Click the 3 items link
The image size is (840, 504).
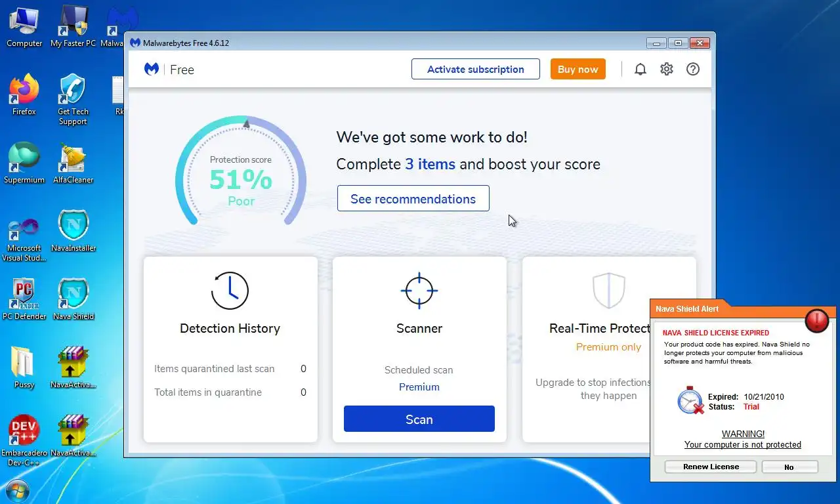(x=430, y=164)
